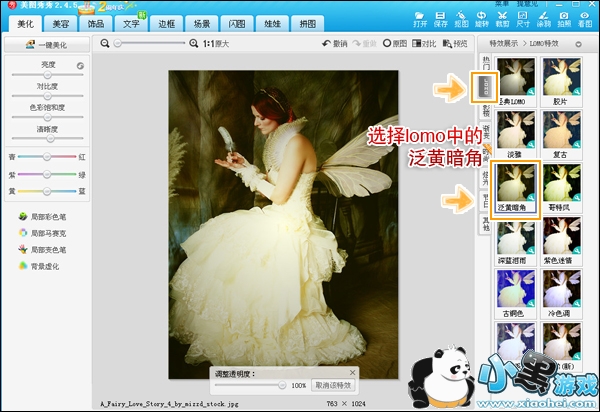Apply the 泛黄暗角 effect thumbnail

tap(515, 187)
